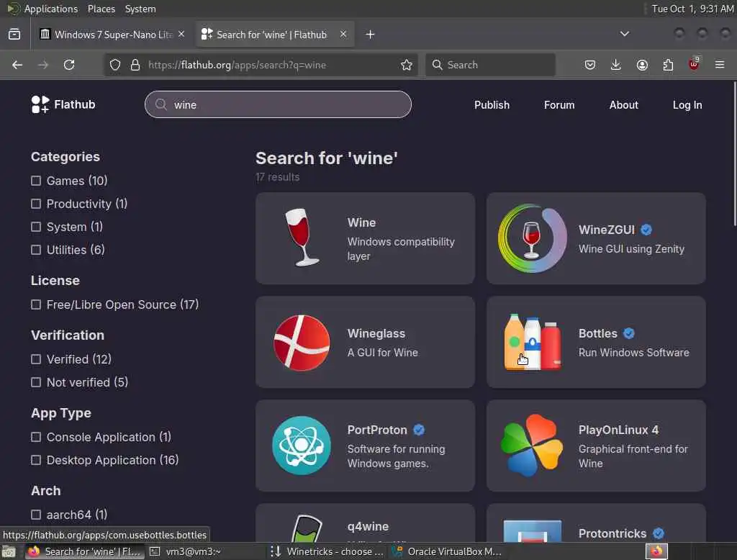
Task: Open the Places menu
Action: (x=101, y=9)
